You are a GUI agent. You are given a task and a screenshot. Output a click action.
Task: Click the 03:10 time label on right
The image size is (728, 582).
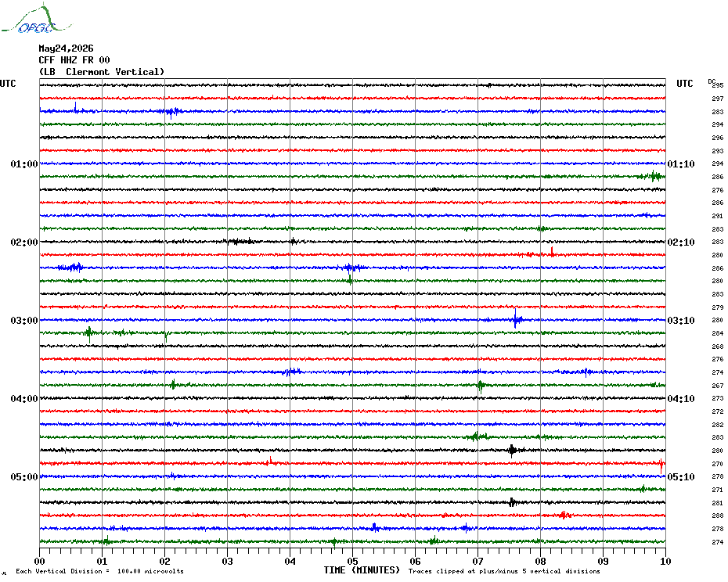681,320
